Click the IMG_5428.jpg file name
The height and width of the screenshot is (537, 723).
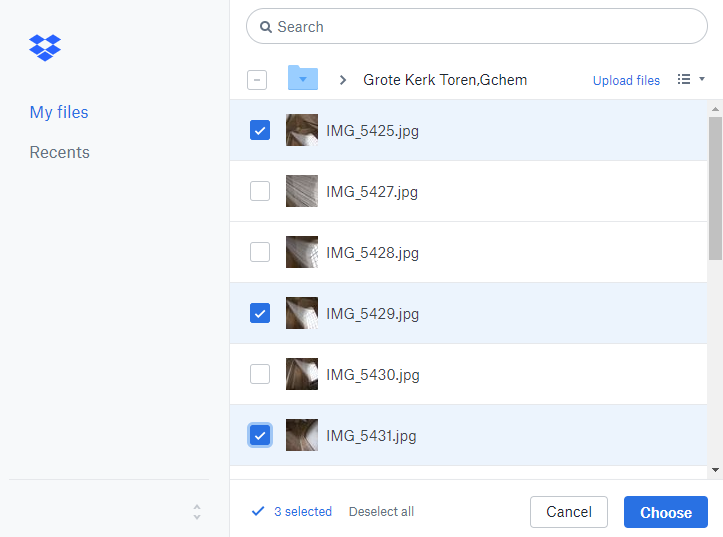(373, 253)
